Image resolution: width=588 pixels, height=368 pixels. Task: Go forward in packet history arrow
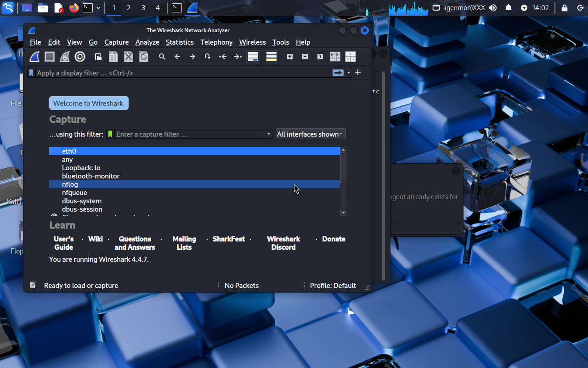192,57
